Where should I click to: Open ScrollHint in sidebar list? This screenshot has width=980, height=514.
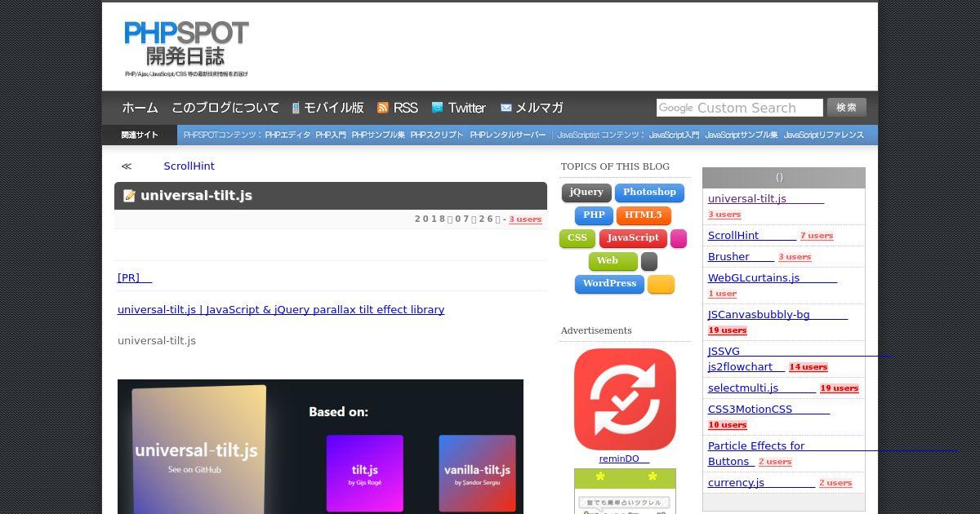[x=752, y=235]
